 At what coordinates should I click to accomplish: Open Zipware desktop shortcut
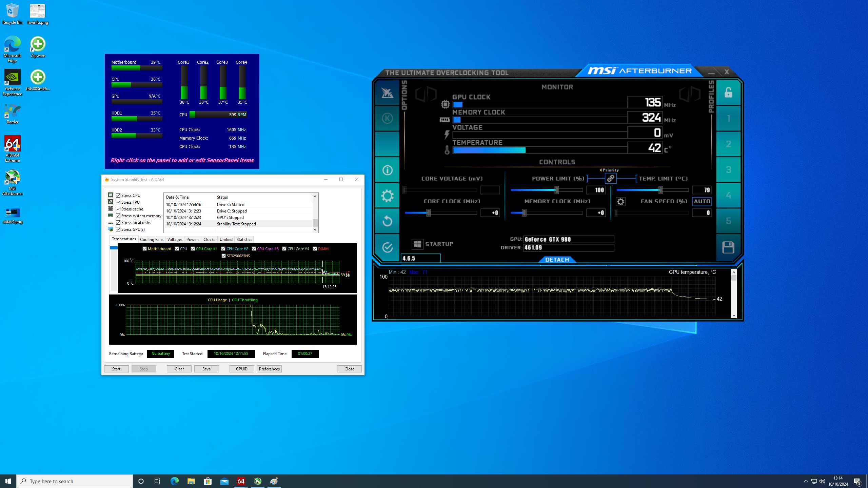pyautogui.click(x=38, y=47)
